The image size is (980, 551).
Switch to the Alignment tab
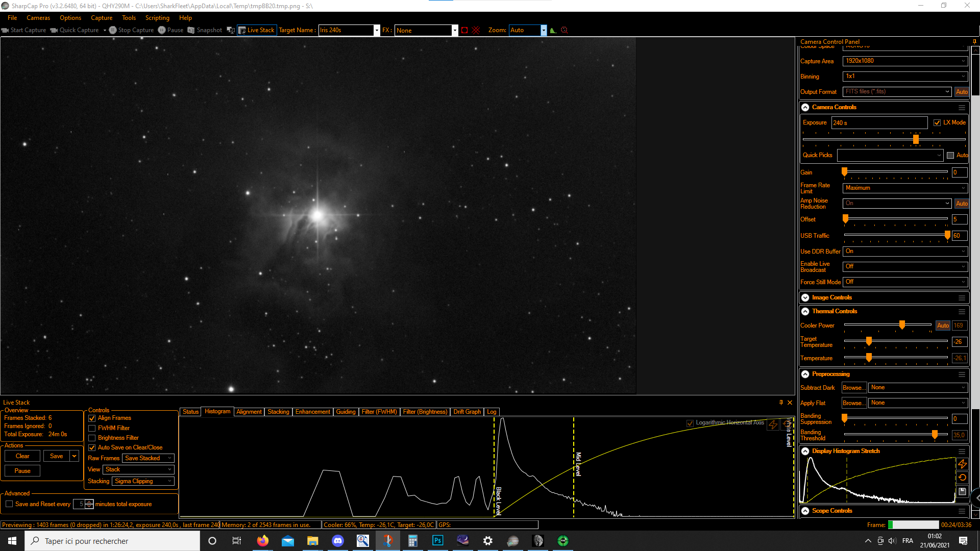pyautogui.click(x=249, y=412)
